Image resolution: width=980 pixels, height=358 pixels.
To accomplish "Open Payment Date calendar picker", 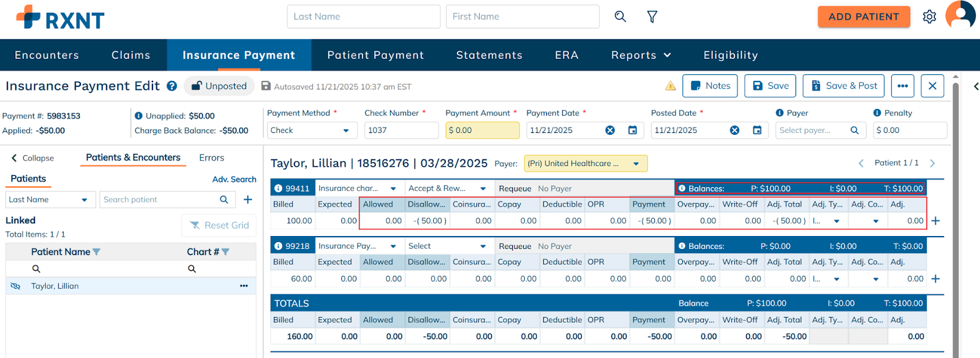I will 633,130.
